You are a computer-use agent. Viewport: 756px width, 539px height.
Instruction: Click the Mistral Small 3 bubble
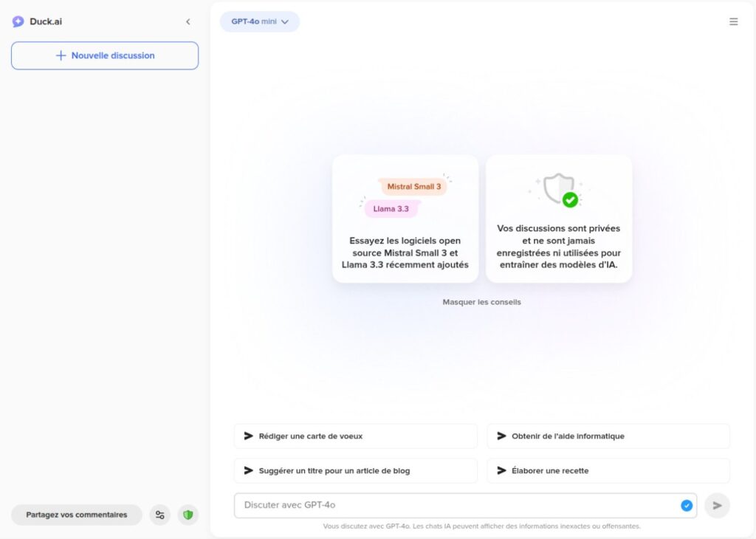(x=413, y=187)
